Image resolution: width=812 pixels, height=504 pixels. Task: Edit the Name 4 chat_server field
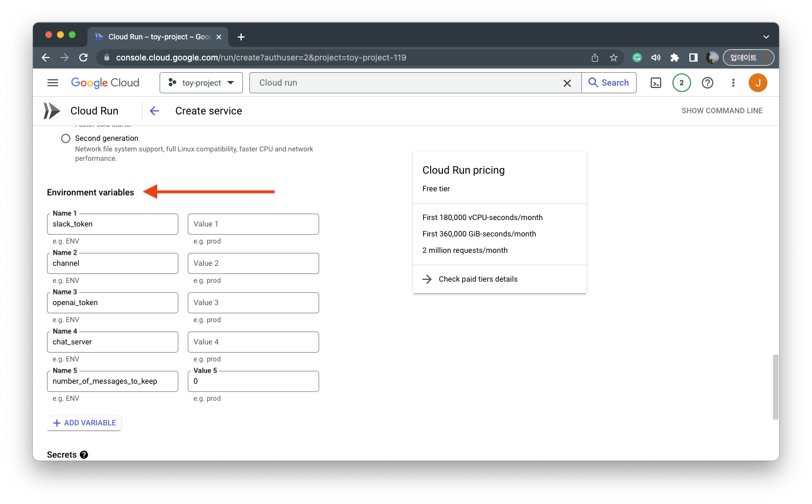point(113,342)
